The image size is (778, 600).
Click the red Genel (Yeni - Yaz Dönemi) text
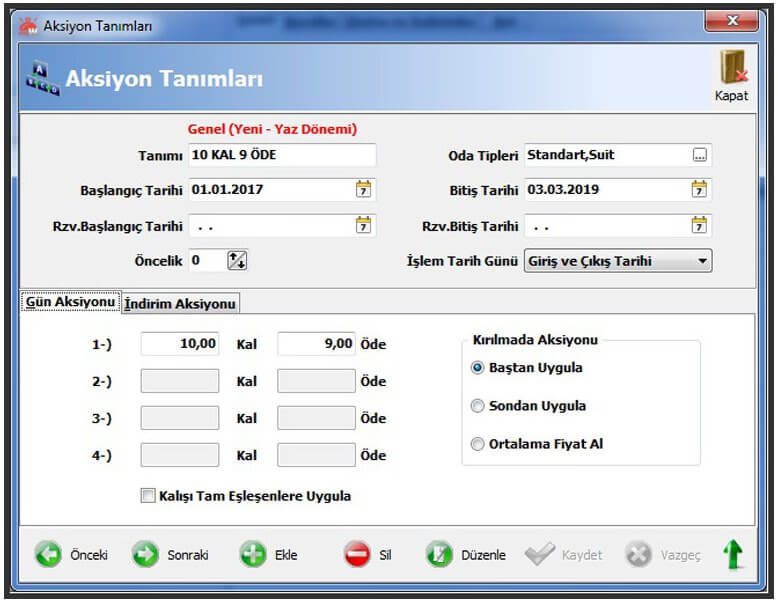pyautogui.click(x=272, y=129)
